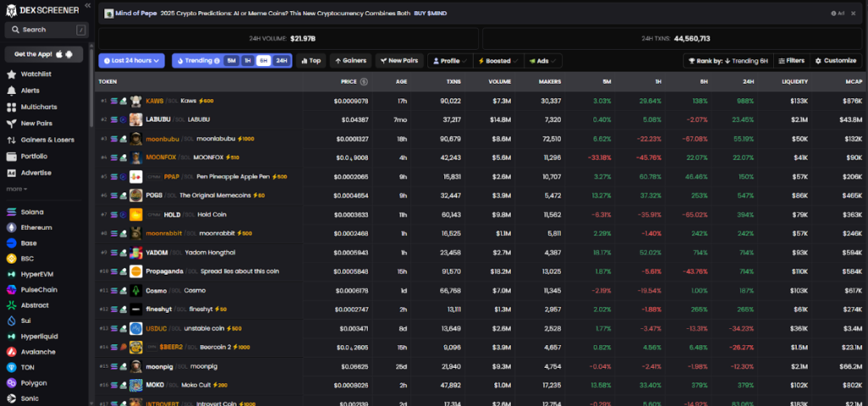
Task: Click the sidebar vertical scrollbar
Action: (92, 89)
